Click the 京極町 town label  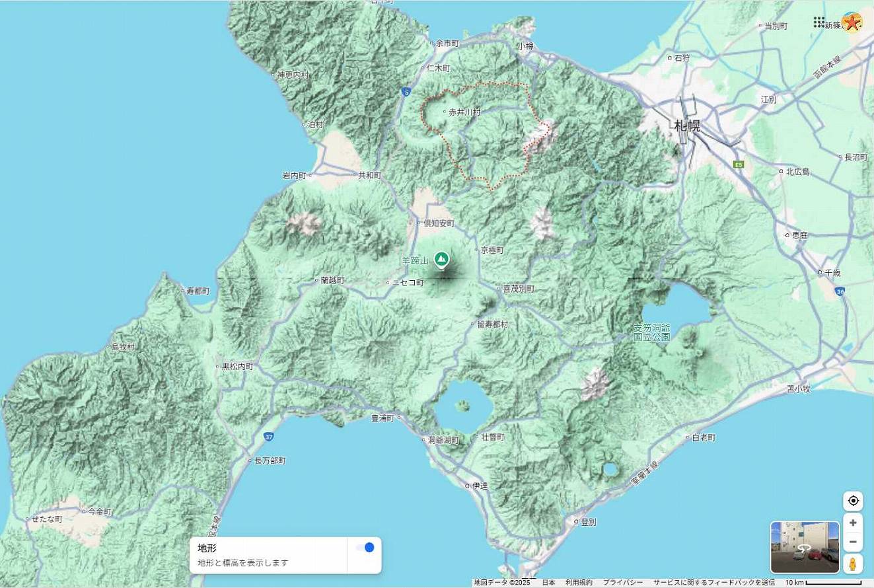(x=492, y=250)
